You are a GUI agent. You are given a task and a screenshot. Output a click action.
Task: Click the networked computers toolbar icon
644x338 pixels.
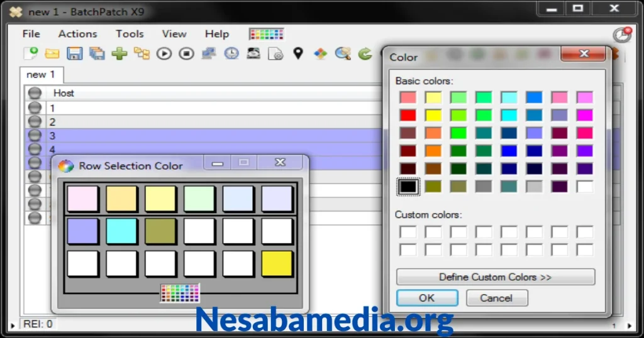pyautogui.click(x=209, y=54)
